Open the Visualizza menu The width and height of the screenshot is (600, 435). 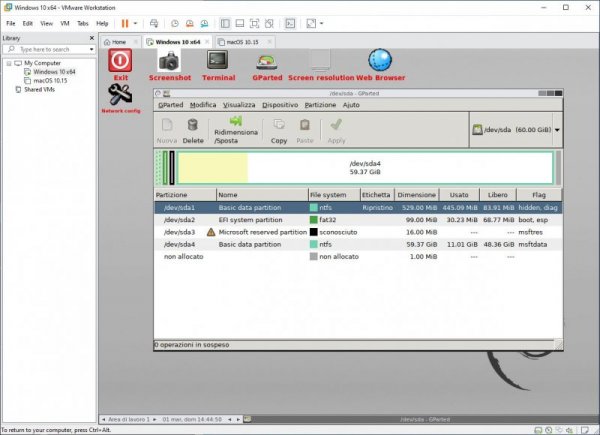click(x=239, y=105)
